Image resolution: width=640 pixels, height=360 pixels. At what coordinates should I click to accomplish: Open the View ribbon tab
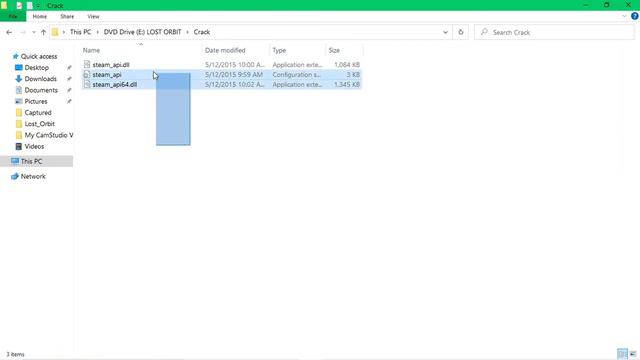93,16
